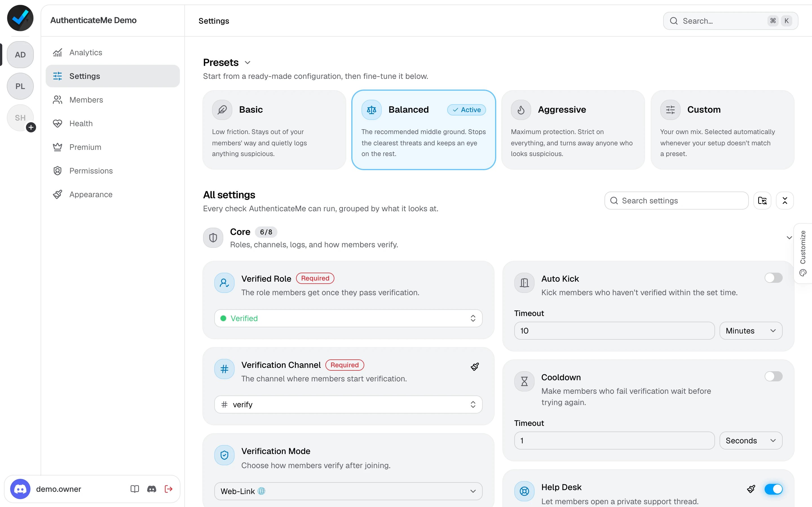Image resolution: width=812 pixels, height=507 pixels.
Task: Click the collapse all settings icon
Action: pyautogui.click(x=785, y=201)
